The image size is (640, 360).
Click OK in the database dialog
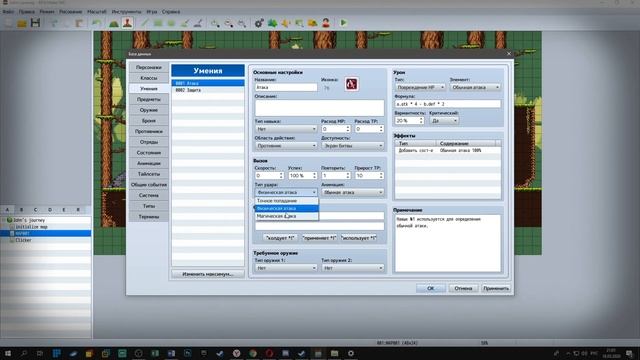(431, 288)
